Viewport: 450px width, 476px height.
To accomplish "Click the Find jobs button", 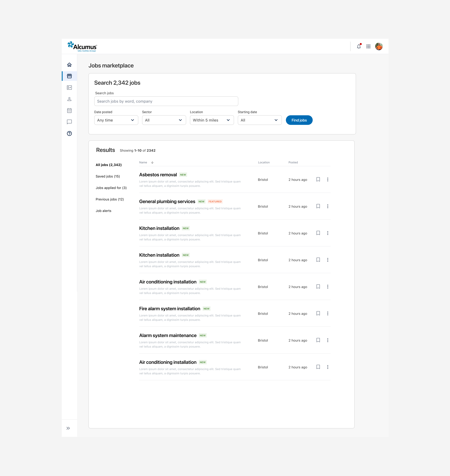I will pos(299,120).
